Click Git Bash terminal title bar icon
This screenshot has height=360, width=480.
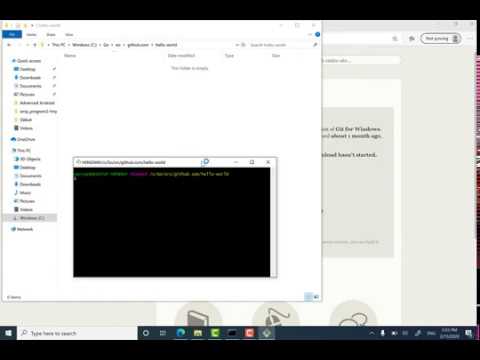tap(78, 162)
